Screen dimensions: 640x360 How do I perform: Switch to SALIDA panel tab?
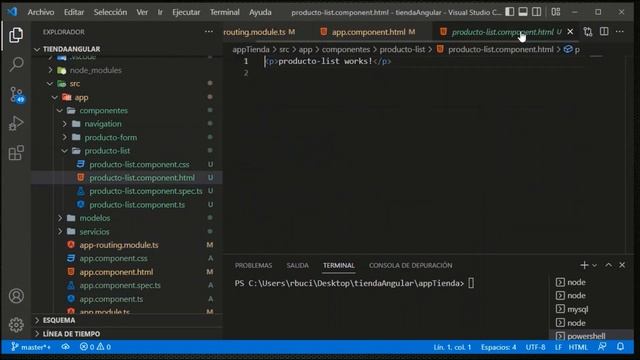[297, 265]
